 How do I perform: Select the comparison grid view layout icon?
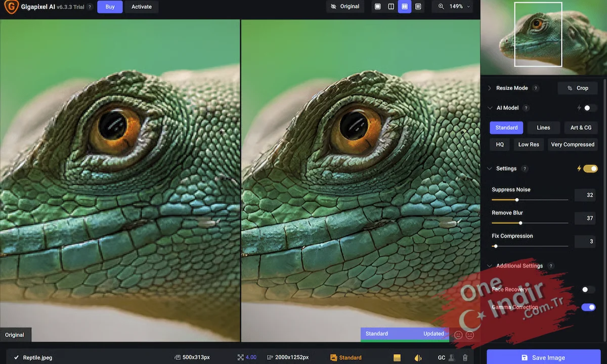(x=418, y=7)
